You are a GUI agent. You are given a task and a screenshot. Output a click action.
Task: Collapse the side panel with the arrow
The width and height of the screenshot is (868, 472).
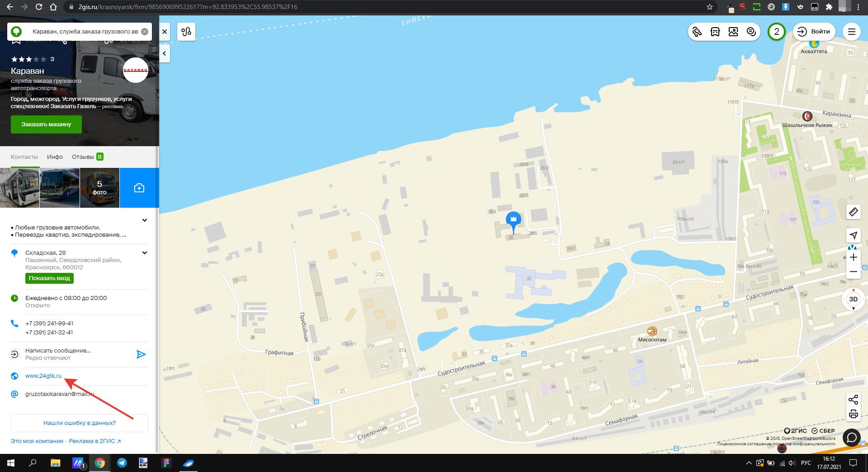click(165, 53)
